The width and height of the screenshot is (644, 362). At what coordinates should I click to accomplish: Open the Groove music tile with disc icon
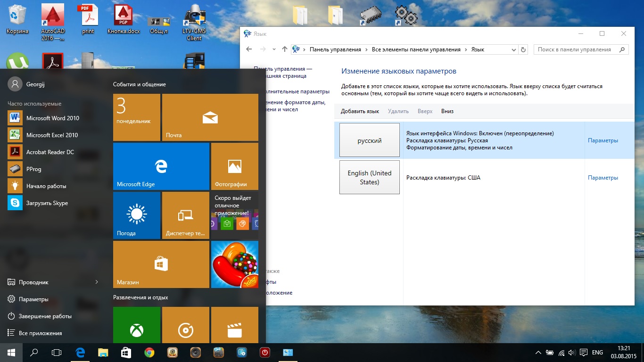coord(186,325)
